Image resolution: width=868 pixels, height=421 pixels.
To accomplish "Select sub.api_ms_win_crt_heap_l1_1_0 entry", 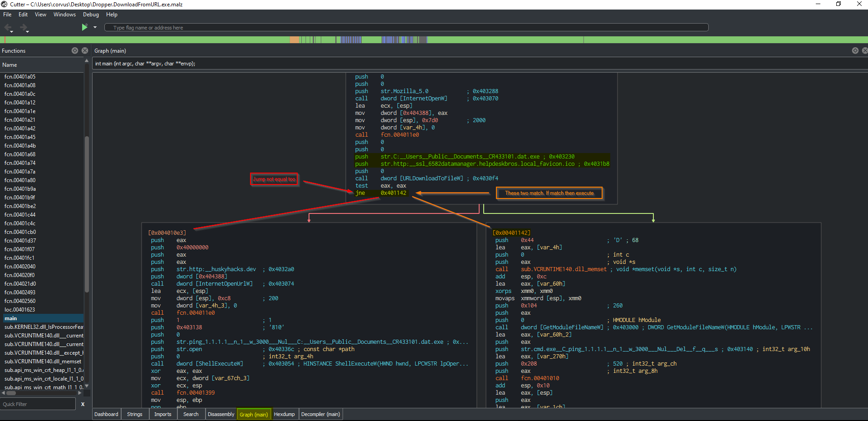I will (43, 370).
